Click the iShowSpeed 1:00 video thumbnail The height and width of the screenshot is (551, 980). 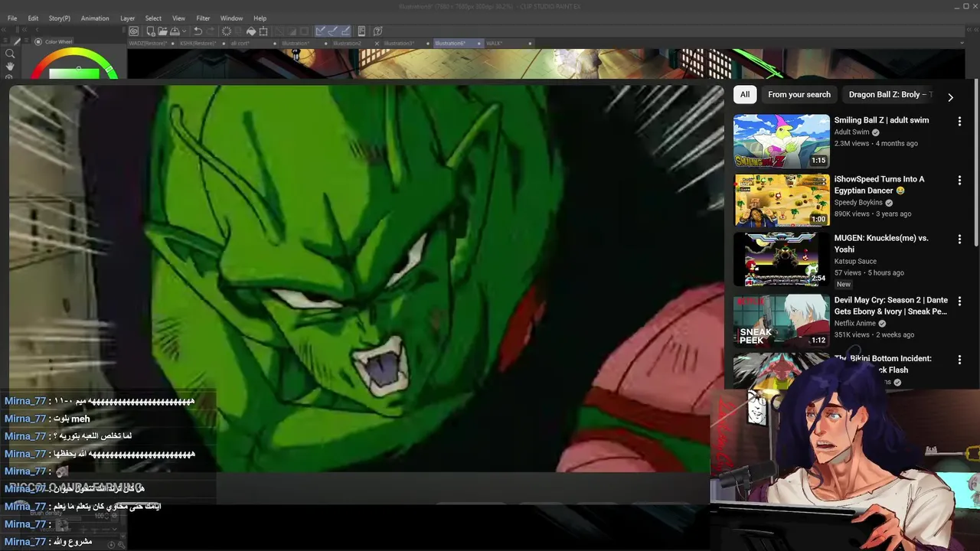tap(781, 200)
